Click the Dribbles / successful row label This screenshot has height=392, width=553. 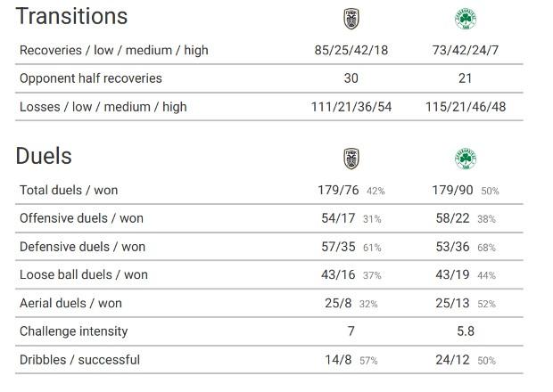click(79, 360)
